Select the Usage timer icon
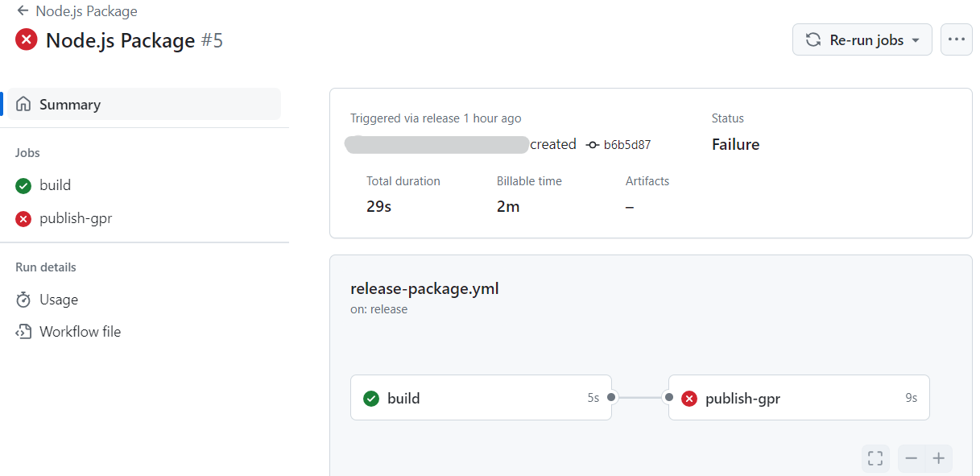 coord(23,299)
